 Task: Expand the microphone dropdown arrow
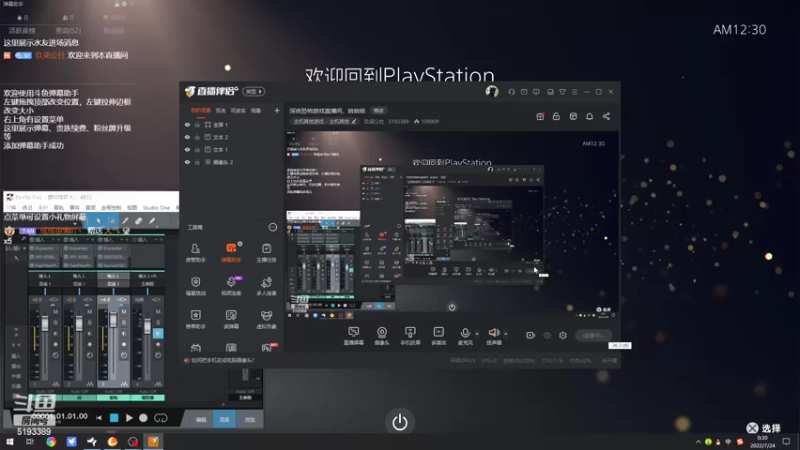[477, 334]
